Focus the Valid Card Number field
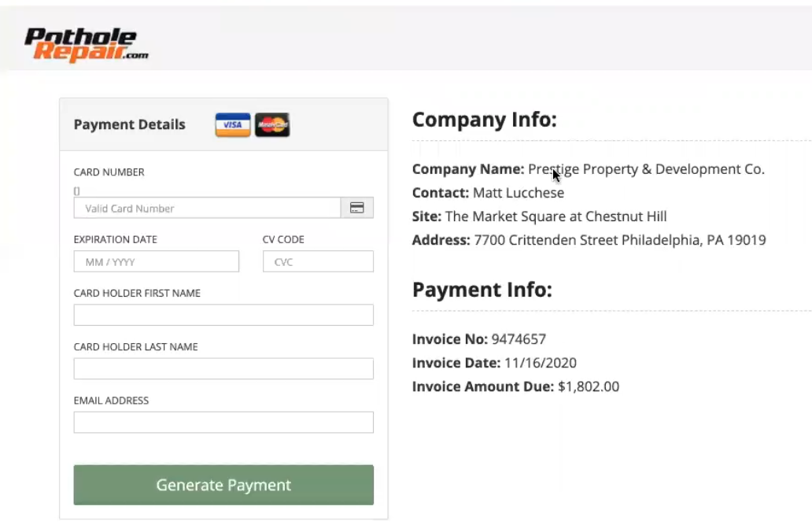Image resolution: width=812 pixels, height=532 pixels. click(207, 208)
